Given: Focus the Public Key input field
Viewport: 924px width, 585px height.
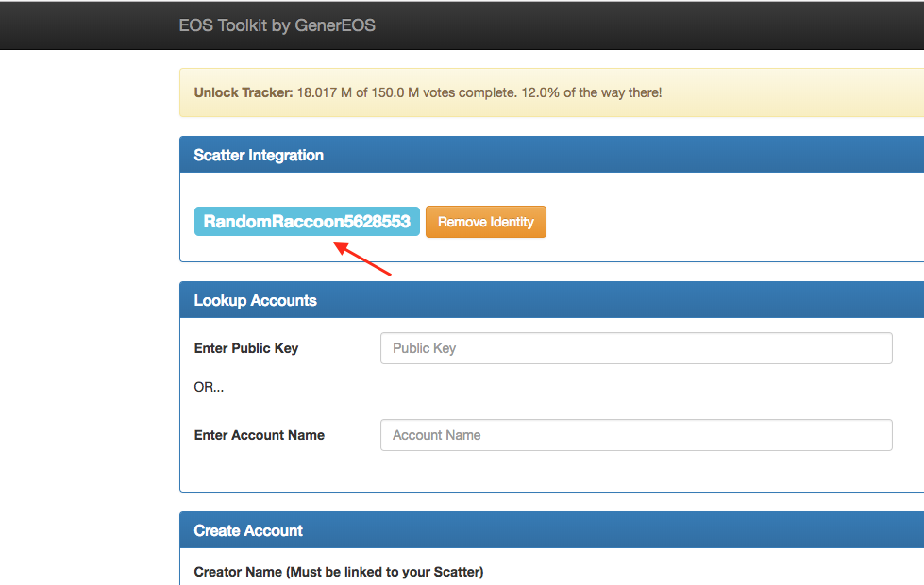Looking at the screenshot, I should coord(636,348).
